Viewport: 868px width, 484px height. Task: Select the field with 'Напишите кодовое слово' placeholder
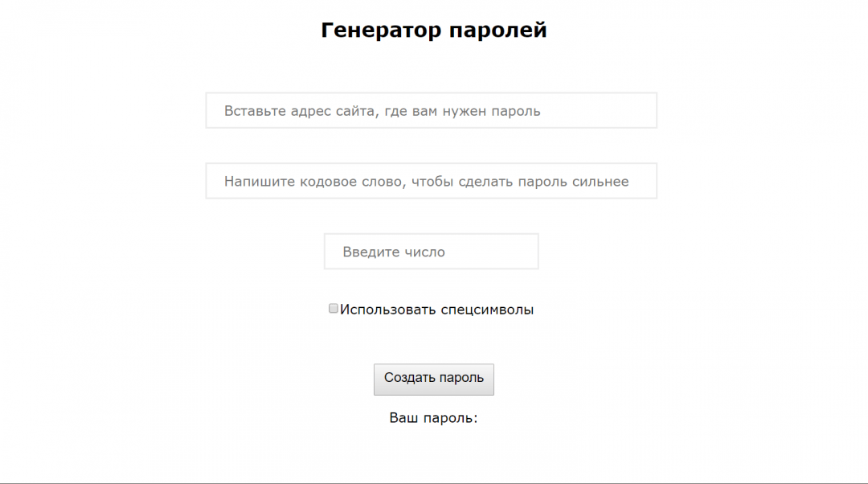[x=431, y=182]
